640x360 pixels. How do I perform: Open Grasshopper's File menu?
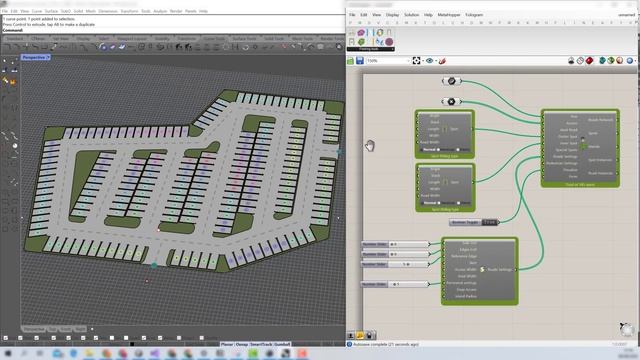(352, 15)
